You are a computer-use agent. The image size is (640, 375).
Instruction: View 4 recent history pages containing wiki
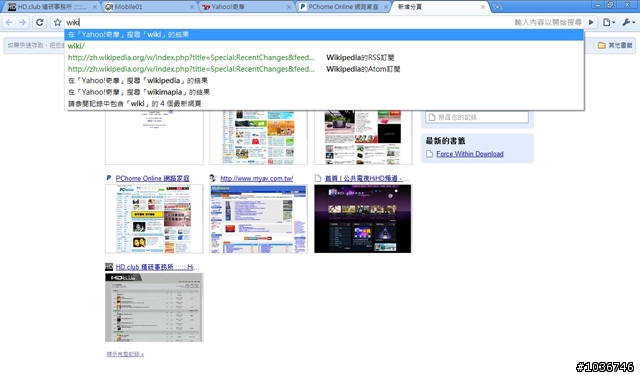point(324,104)
